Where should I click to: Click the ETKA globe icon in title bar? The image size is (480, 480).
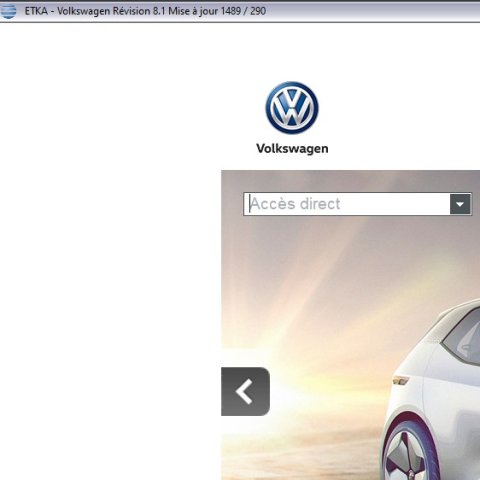8,11
